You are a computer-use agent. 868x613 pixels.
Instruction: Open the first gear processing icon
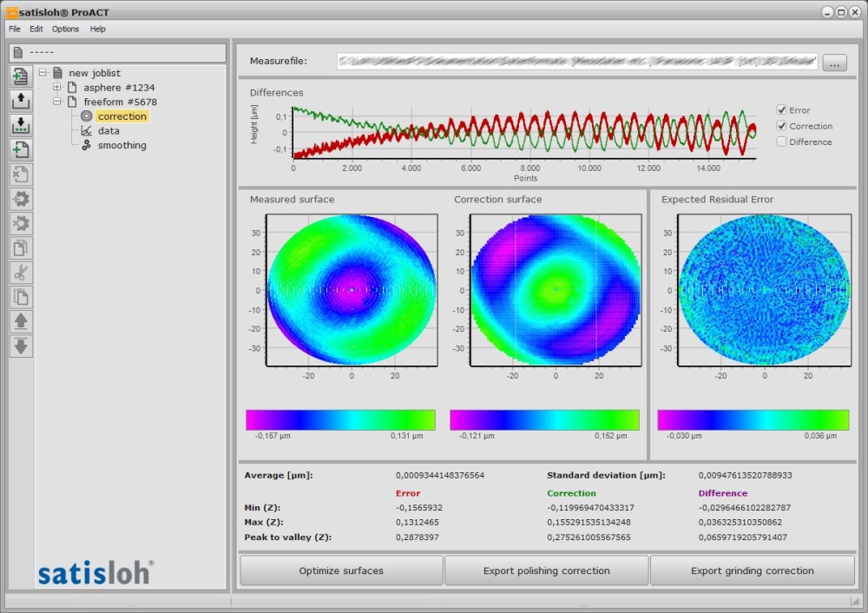click(20, 199)
